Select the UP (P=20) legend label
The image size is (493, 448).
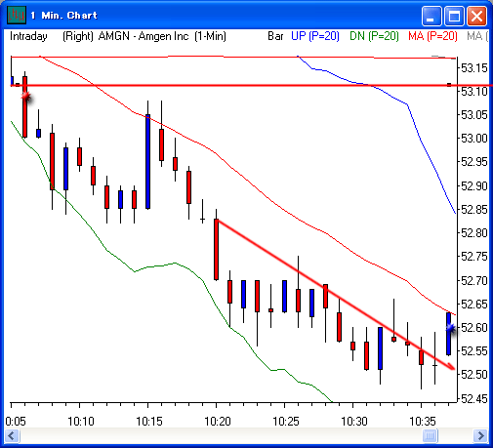pyautogui.click(x=315, y=36)
